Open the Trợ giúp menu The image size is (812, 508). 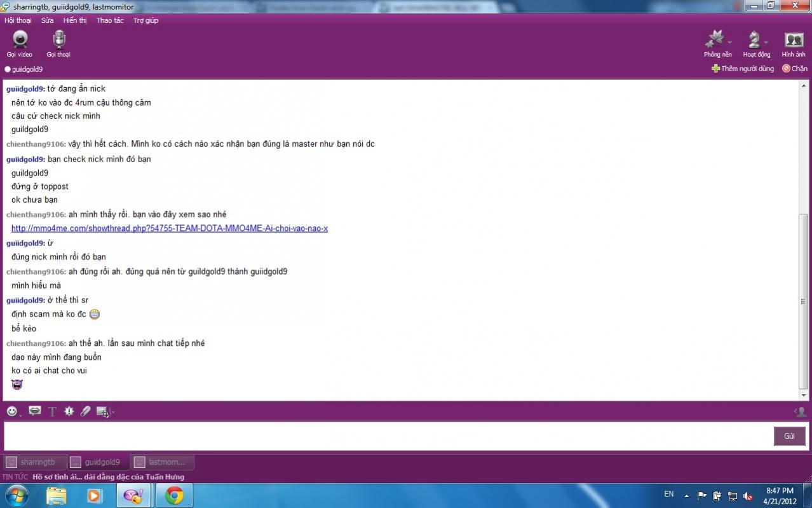[145, 20]
